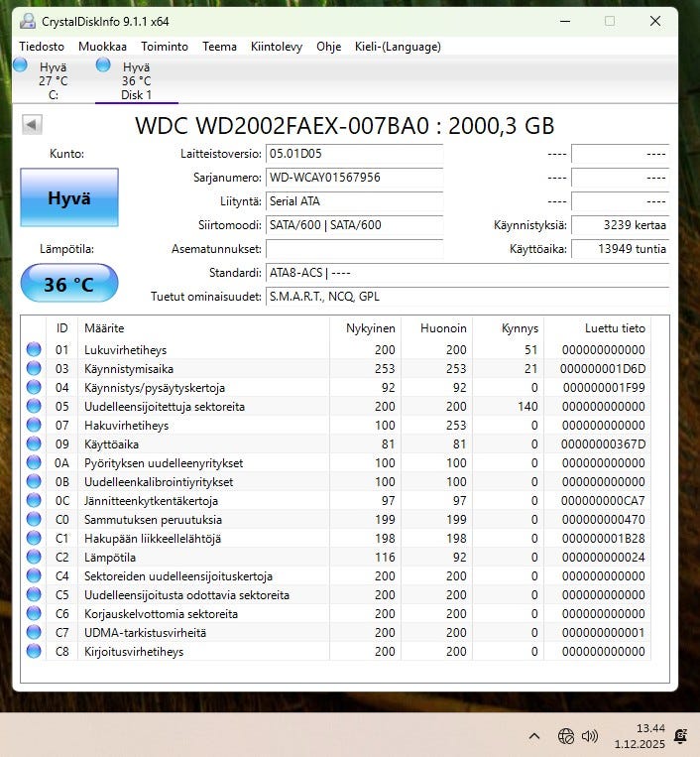Click the Hyvä health status button
The image size is (700, 757).
click(x=68, y=197)
